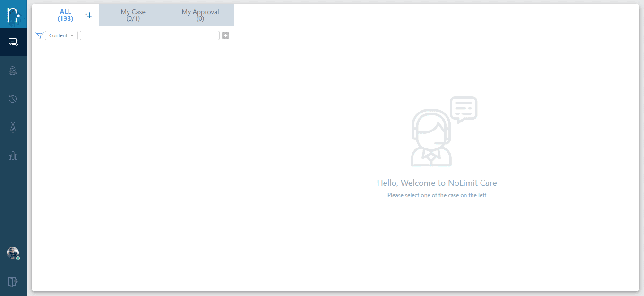
Task: Click the Hello, Welcome to NoLimit Care text
Action: click(437, 183)
